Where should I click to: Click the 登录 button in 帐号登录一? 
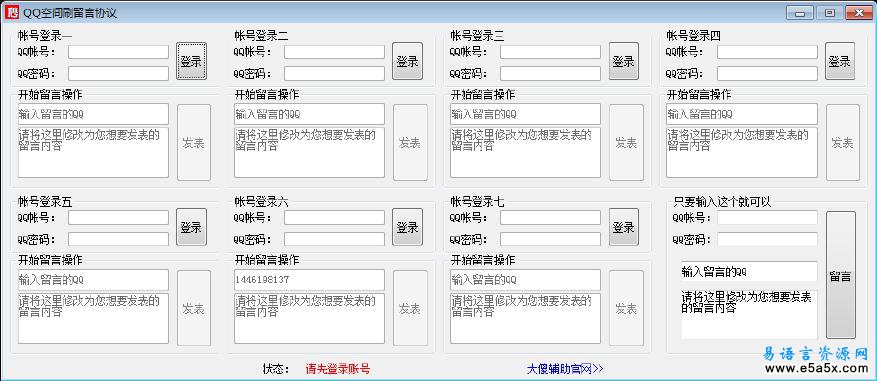coord(191,61)
